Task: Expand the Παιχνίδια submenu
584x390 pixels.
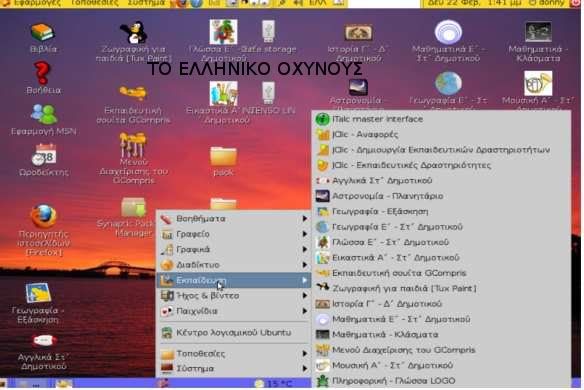Action: coord(234,311)
